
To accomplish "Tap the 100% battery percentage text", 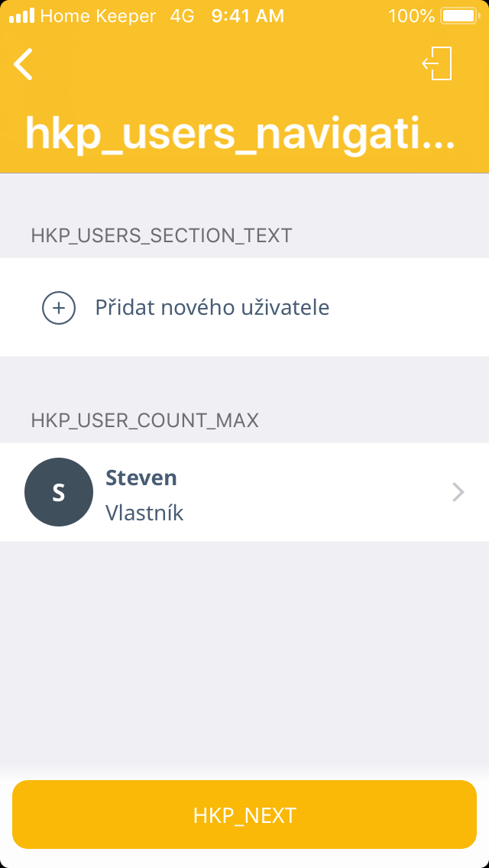I will (411, 16).
